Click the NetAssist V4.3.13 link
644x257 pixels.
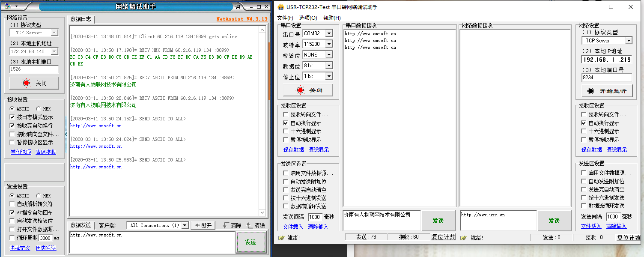[241, 19]
